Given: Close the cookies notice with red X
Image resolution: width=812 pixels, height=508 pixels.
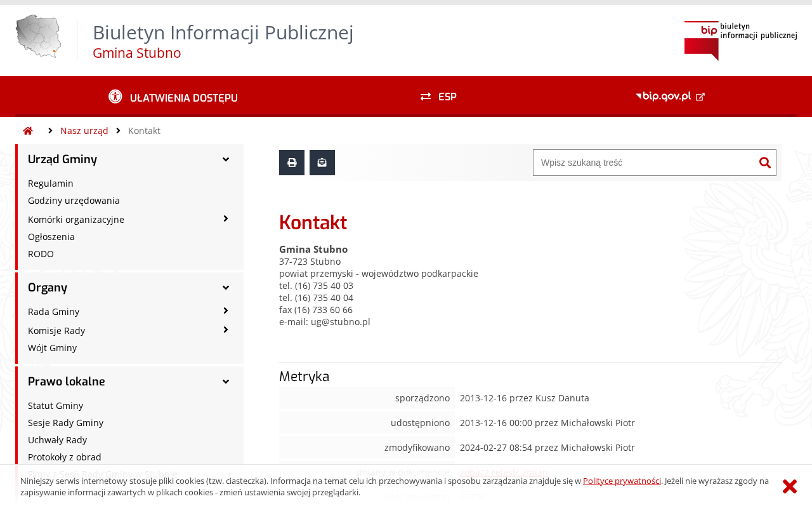Looking at the screenshot, I should (790, 486).
